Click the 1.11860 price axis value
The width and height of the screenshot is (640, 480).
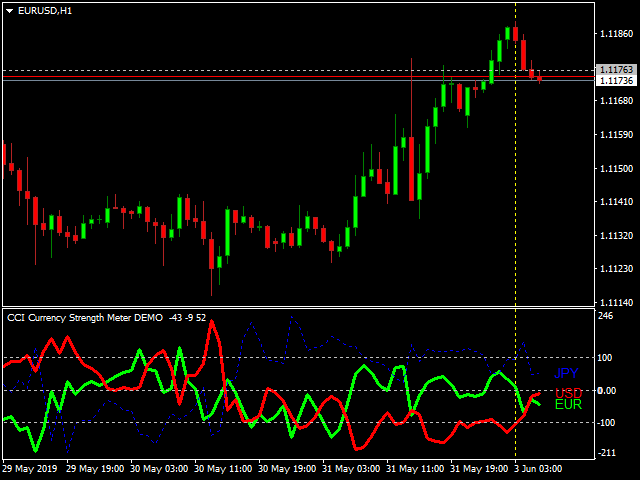coord(616,33)
